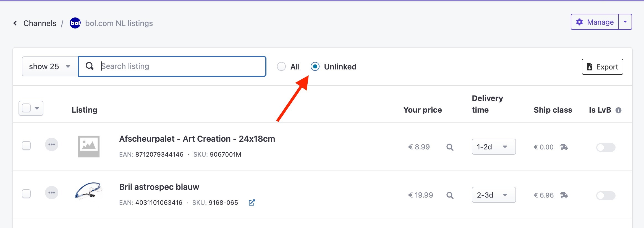The width and height of the screenshot is (644, 228).
Task: Click the Is LvB info icon
Action: pos(619,110)
